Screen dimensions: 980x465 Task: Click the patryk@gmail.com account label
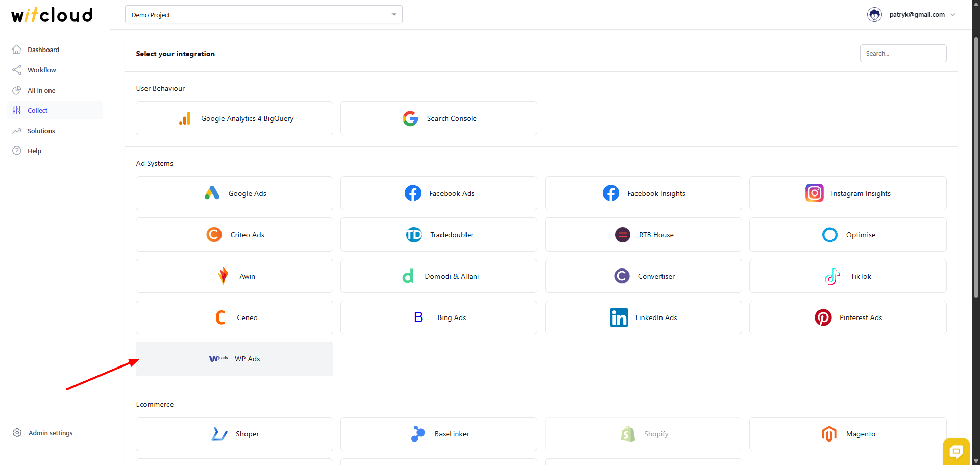pyautogui.click(x=917, y=15)
